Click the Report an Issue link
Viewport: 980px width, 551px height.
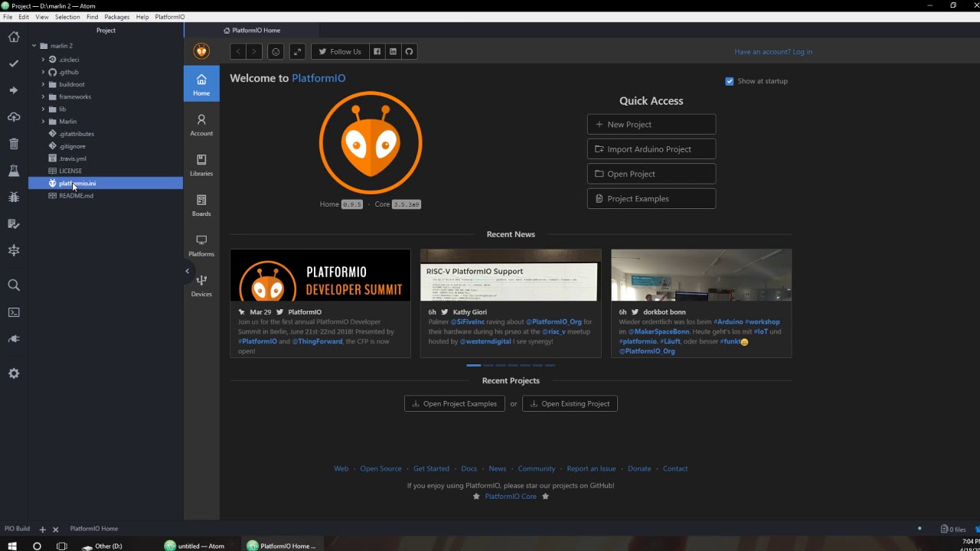point(591,468)
